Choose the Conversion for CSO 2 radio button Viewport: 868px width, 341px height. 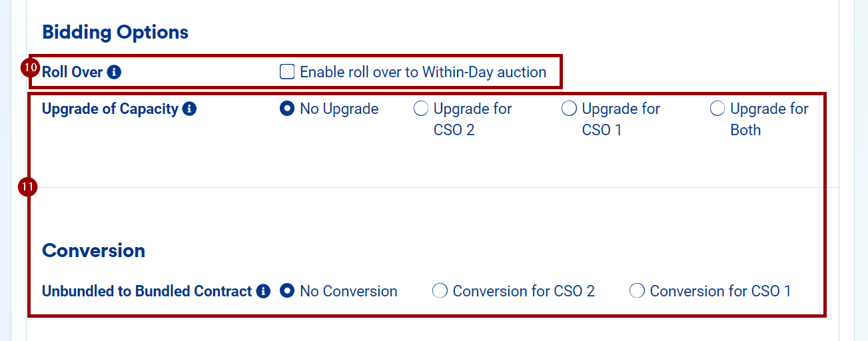tap(440, 291)
